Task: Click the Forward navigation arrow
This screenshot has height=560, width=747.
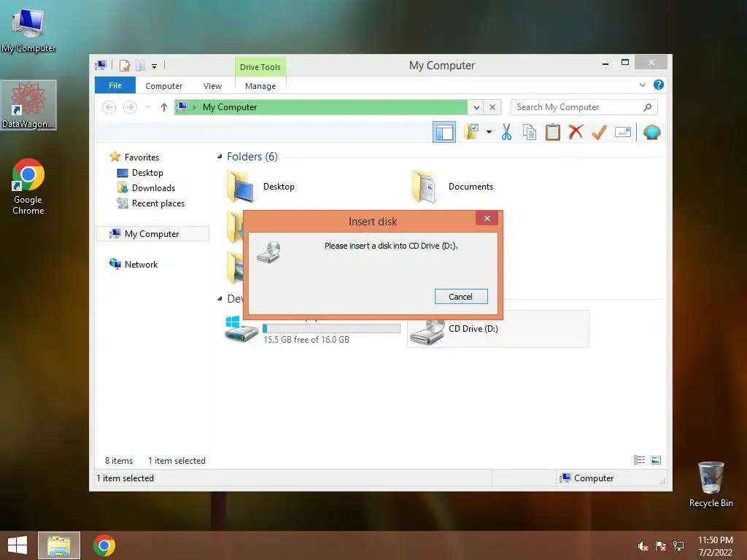Action: pos(130,107)
